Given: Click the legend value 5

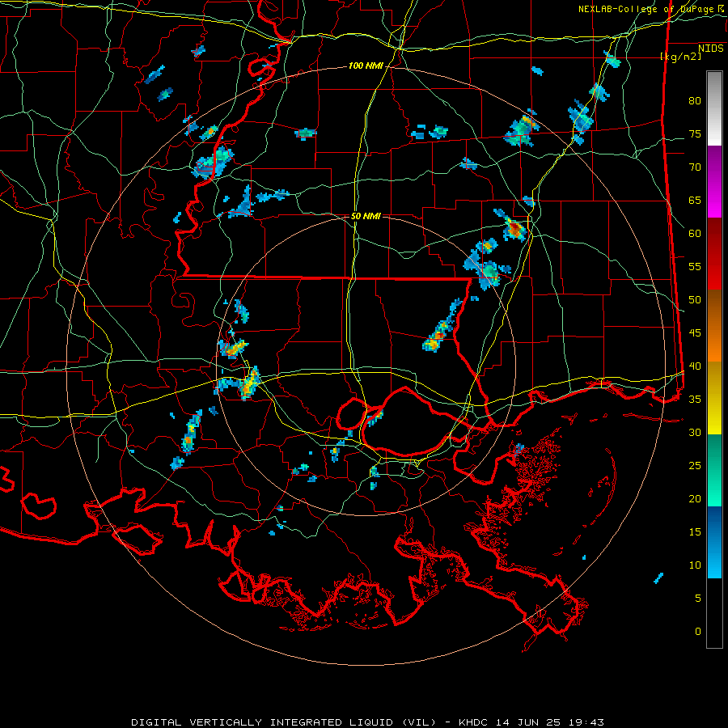Looking at the screenshot, I should [698, 598].
